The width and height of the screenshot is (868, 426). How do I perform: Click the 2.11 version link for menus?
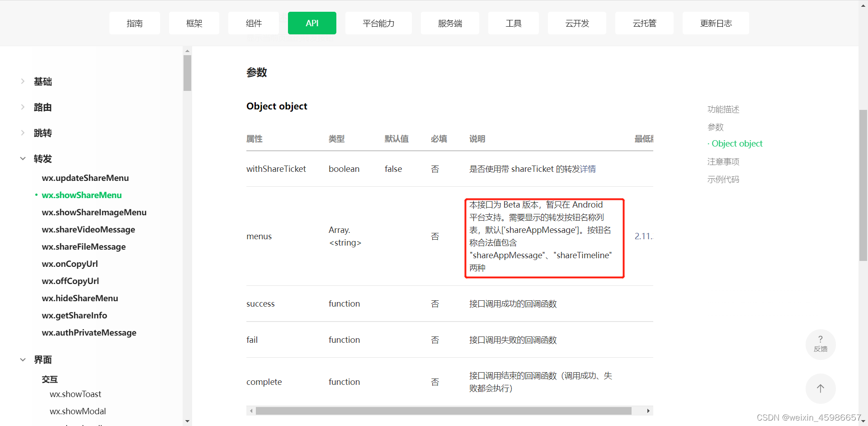click(x=643, y=236)
